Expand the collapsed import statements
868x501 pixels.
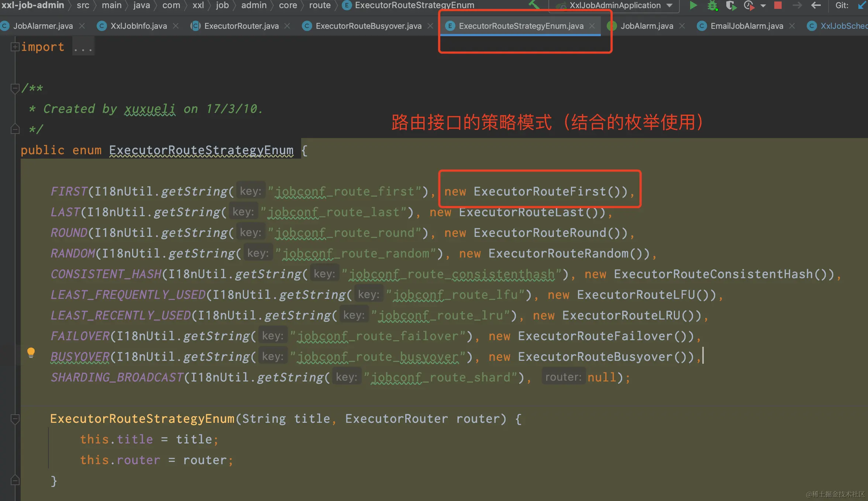coord(15,47)
